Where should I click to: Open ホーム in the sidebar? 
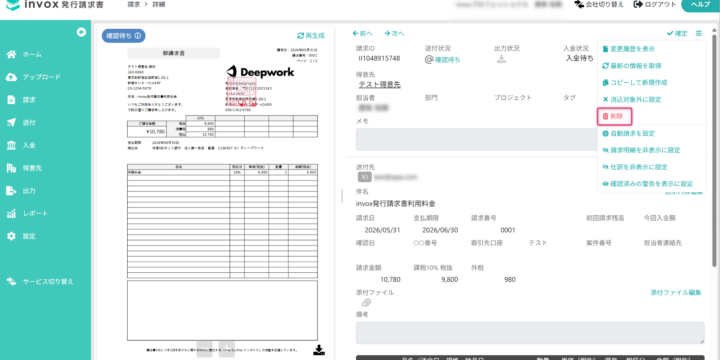tap(24, 55)
